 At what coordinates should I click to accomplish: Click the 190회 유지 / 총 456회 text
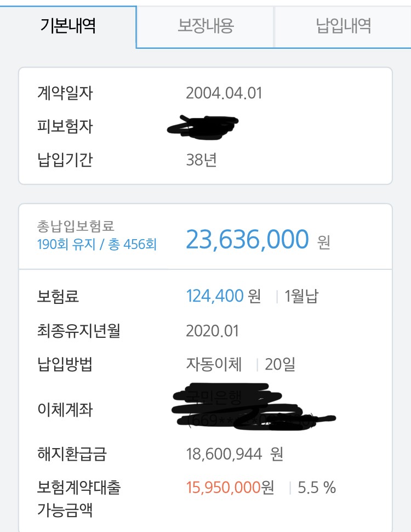(97, 244)
